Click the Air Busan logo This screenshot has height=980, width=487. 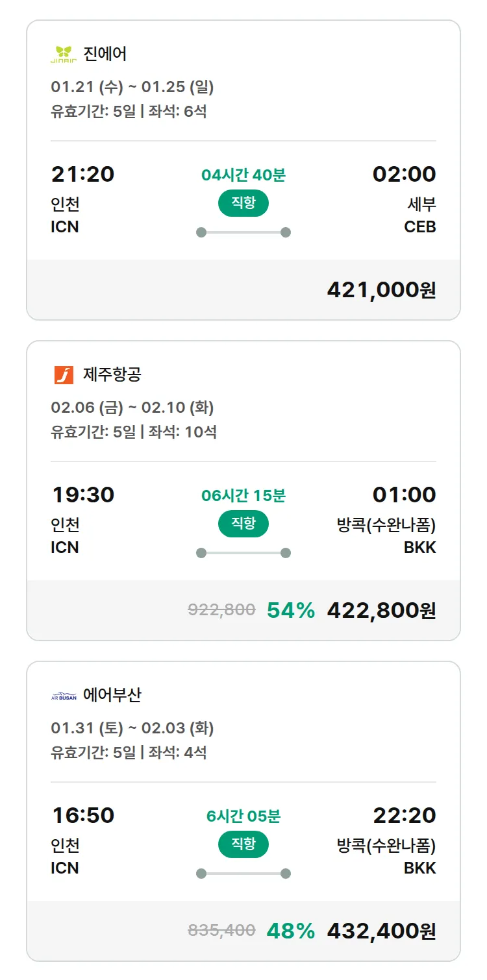pyautogui.click(x=64, y=696)
